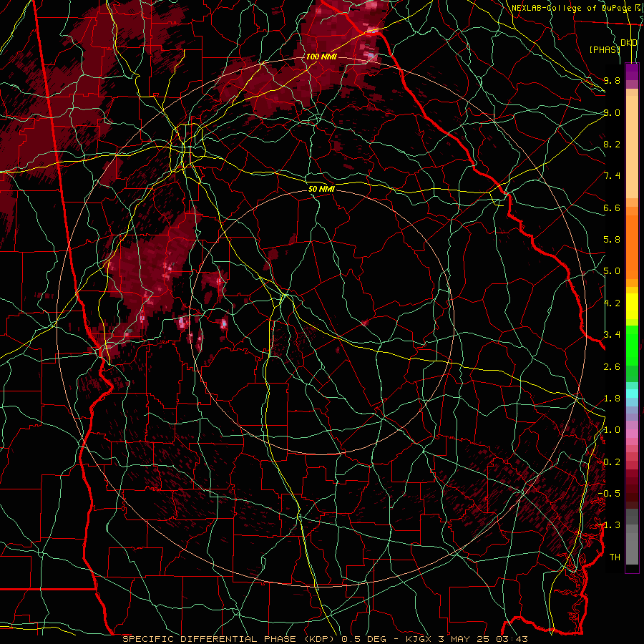Click the "100 NMI" range ring label
Screen dimensions: 644x644
click(x=321, y=57)
